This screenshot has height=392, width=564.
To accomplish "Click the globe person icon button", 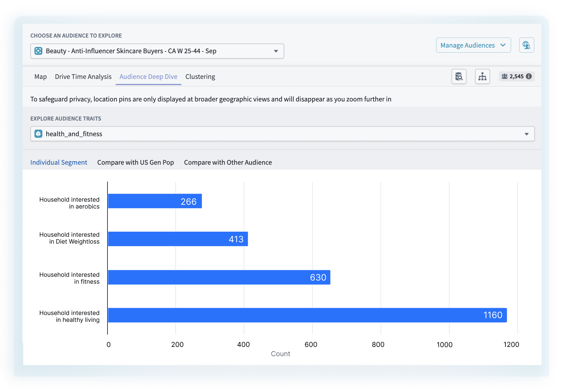I will pos(526,45).
